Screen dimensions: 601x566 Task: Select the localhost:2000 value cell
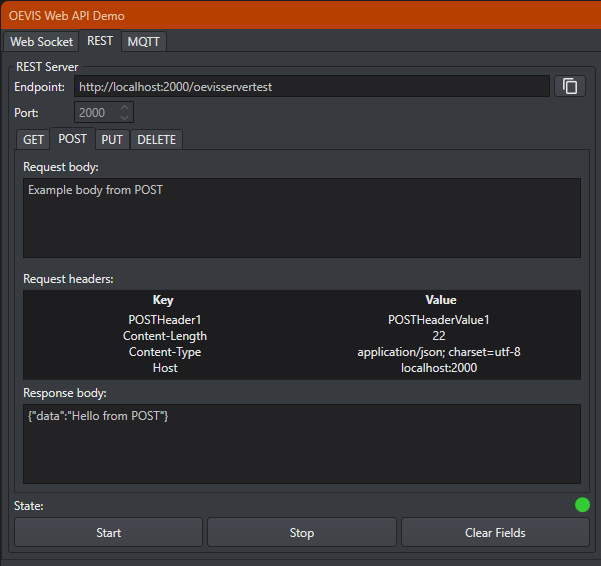[x=439, y=368]
